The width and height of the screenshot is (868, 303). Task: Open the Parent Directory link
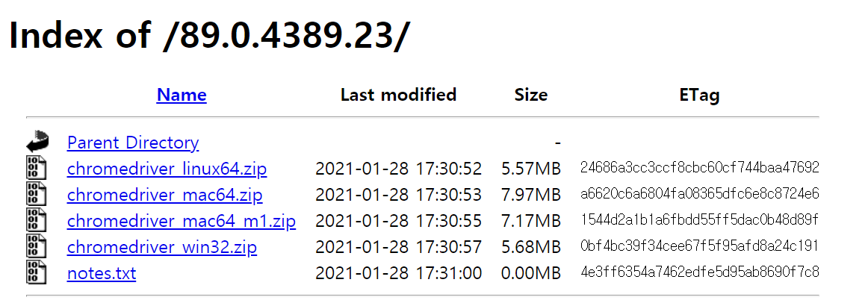(133, 143)
